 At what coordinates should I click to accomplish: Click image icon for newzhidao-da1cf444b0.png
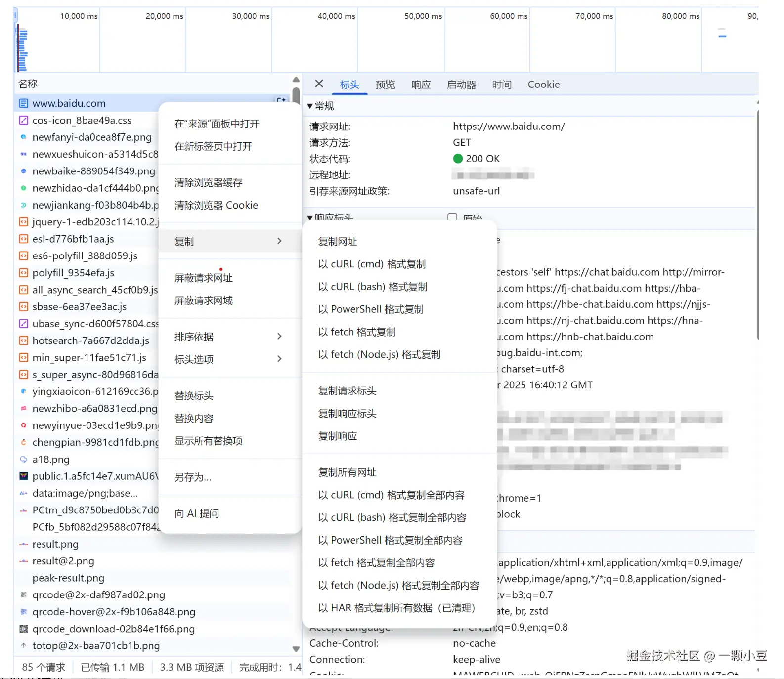23,188
